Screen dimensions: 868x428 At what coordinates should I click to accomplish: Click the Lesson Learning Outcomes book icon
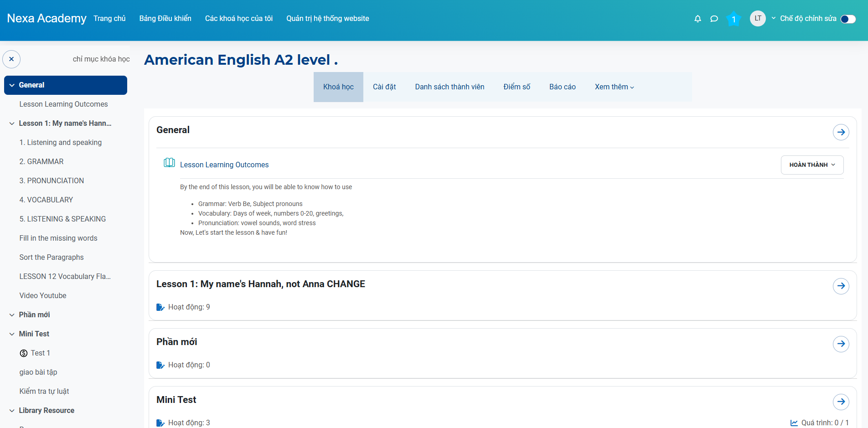tap(169, 163)
